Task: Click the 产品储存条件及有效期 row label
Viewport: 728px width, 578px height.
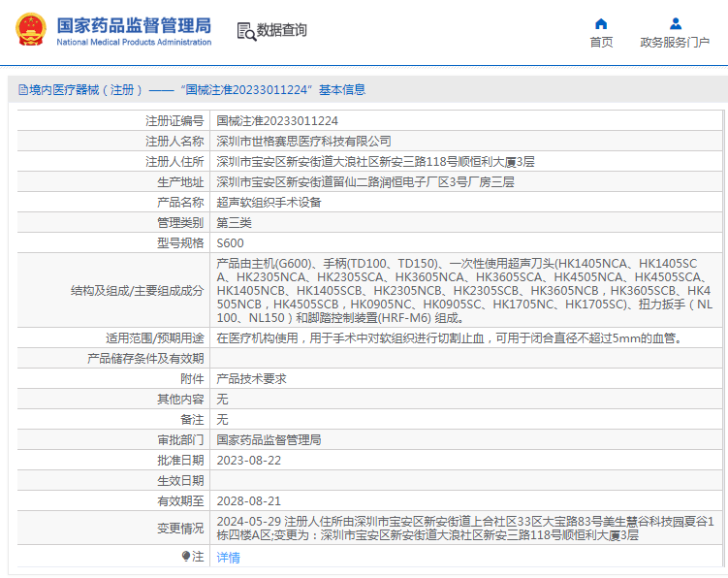Action: click(x=145, y=358)
